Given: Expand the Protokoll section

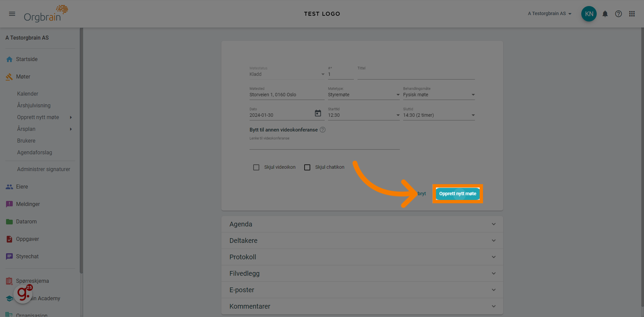Looking at the screenshot, I should point(362,257).
